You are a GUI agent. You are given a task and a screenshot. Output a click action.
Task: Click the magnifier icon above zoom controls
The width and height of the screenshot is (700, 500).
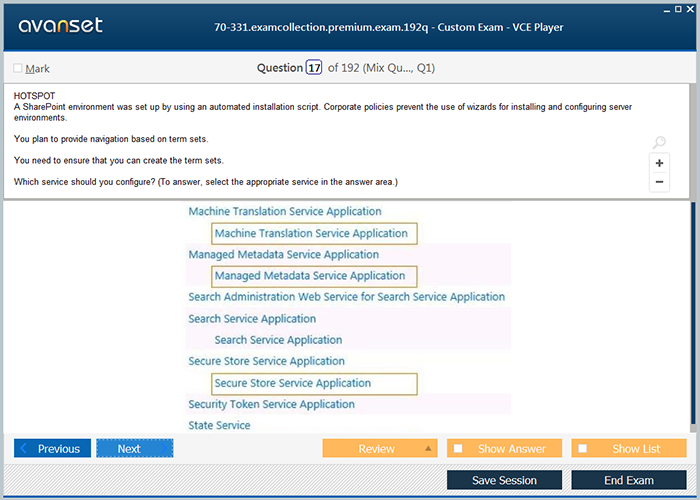pos(658,143)
